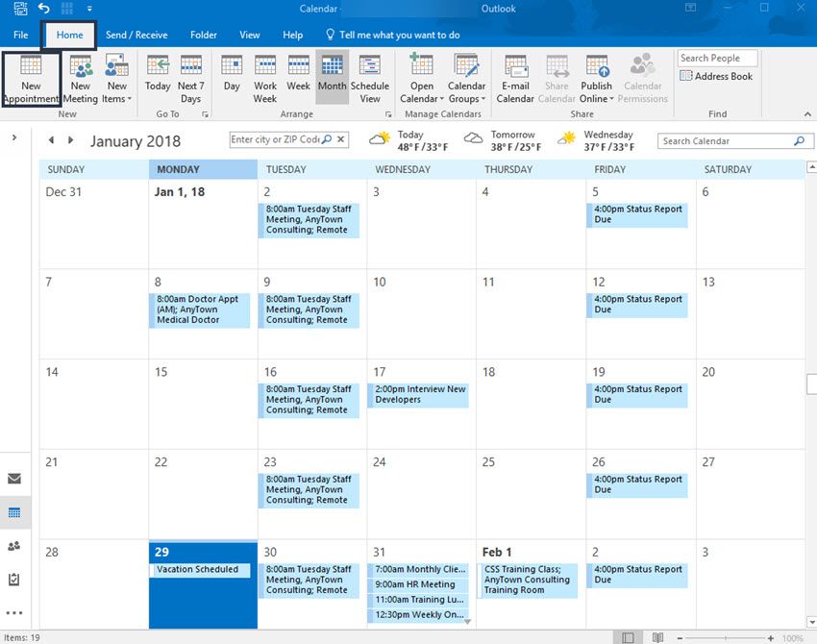Click the Undo icon in the title bar
The height and width of the screenshot is (644, 817).
tap(44, 9)
